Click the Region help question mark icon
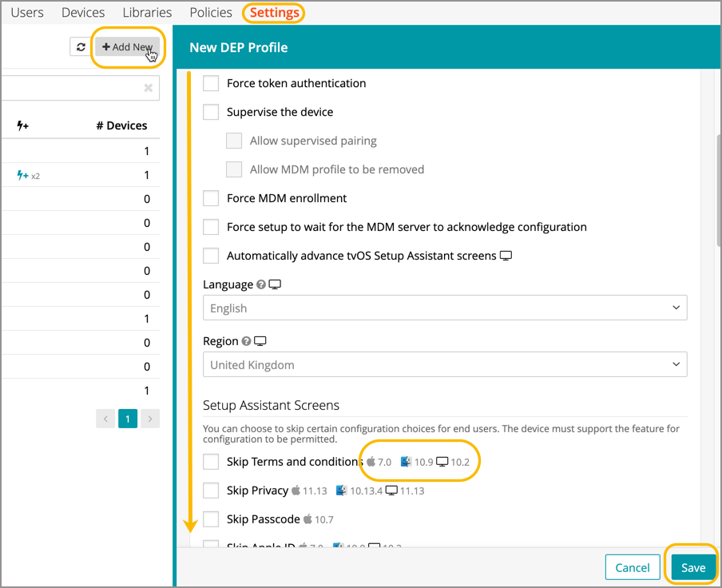Image resolution: width=722 pixels, height=588 pixels. (246, 341)
